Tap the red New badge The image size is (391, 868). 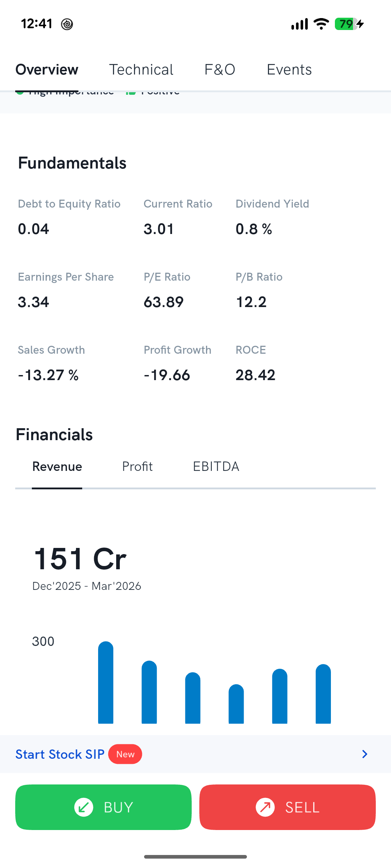125,754
